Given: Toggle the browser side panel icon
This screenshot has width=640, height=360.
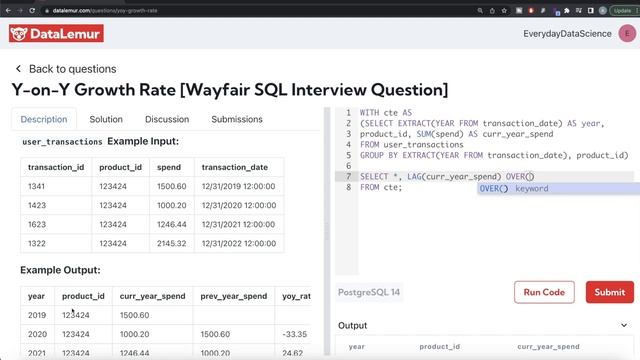Looking at the screenshot, I should pyautogui.click(x=591, y=11).
